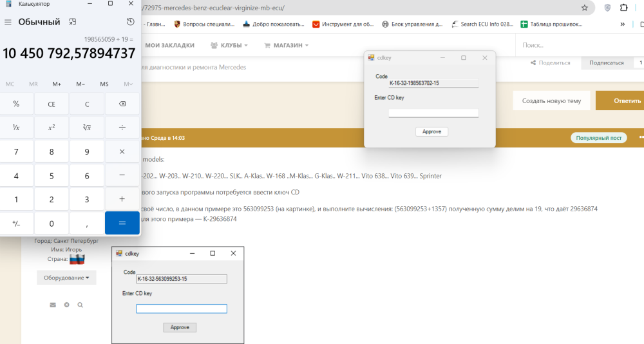The height and width of the screenshot is (344, 644).
Task: Open the МОИ ЗАКЛАДКИ menu item
Action: click(169, 45)
